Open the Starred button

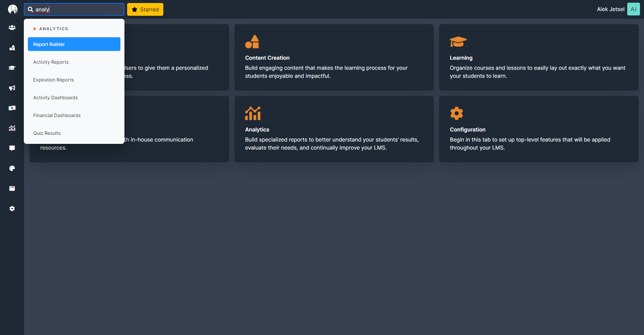[x=145, y=9]
